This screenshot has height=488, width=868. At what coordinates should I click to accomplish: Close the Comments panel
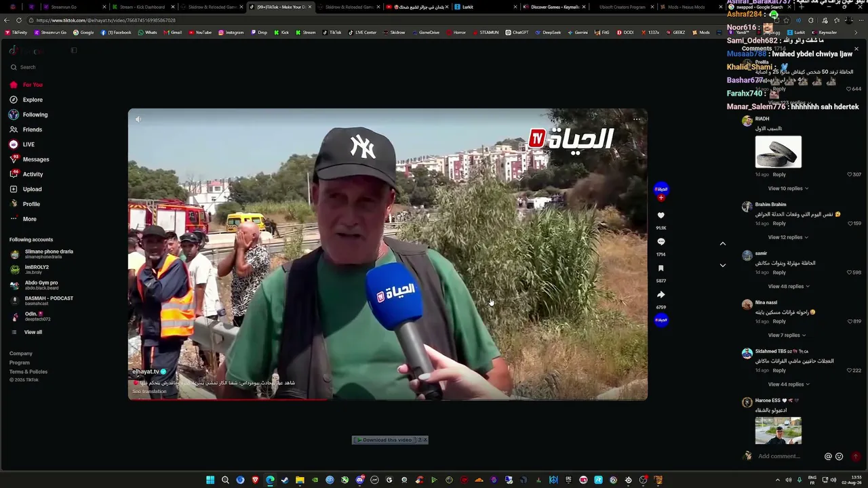click(856, 49)
